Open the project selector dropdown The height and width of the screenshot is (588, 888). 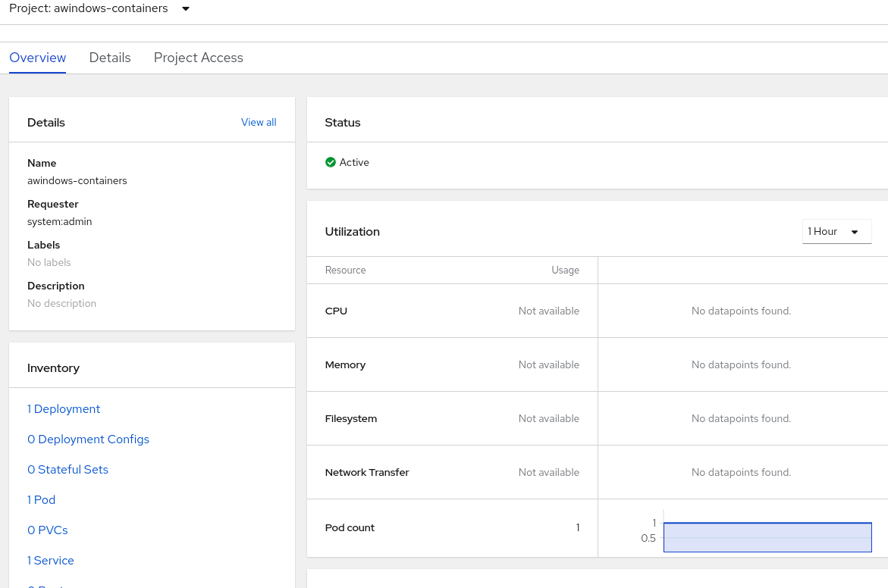click(99, 8)
